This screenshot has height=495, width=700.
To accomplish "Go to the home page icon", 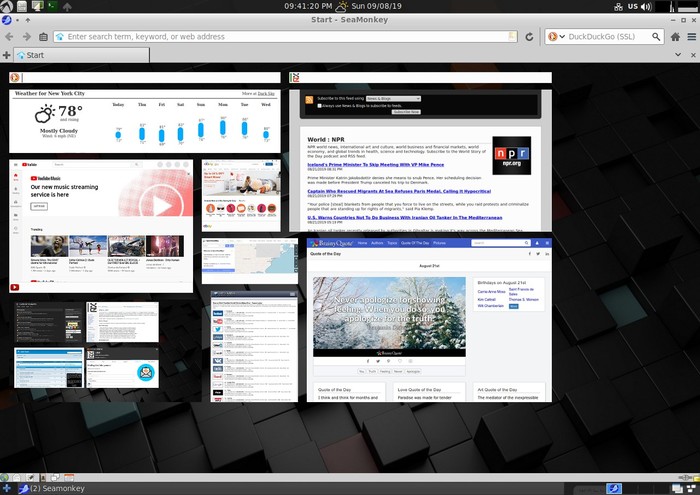I will click(675, 37).
